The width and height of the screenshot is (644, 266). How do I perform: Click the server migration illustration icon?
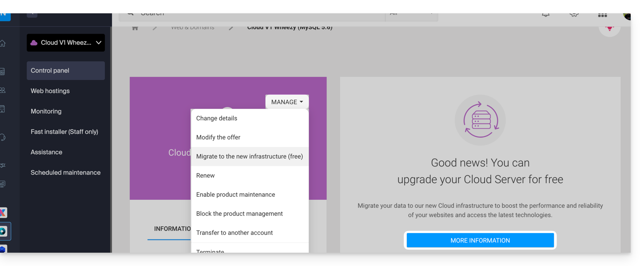480,120
